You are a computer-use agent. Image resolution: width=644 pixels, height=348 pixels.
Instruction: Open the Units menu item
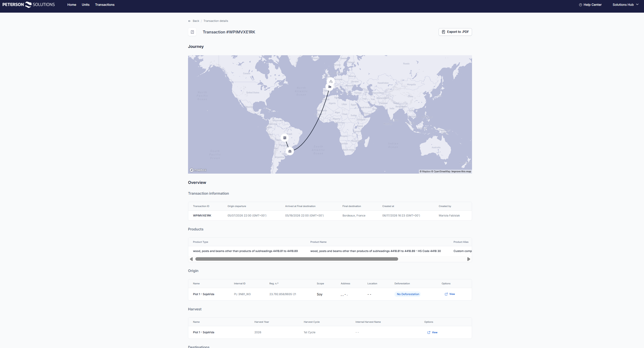pyautogui.click(x=85, y=5)
